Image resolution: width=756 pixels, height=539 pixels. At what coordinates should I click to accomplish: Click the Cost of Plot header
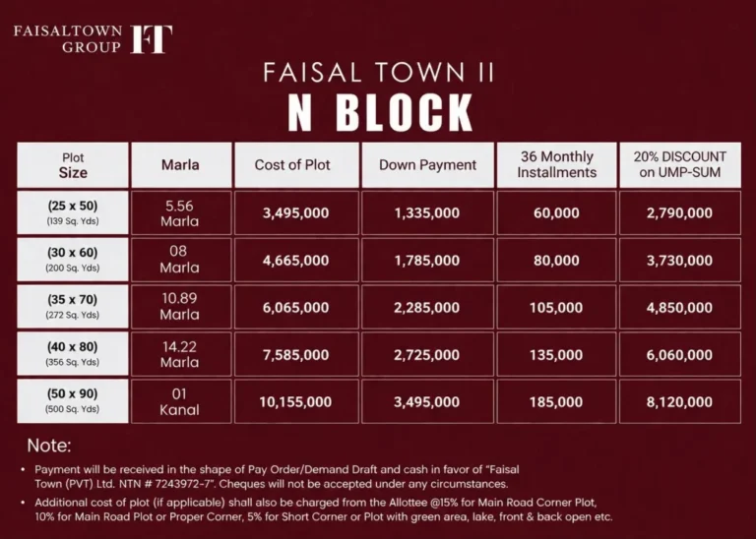(296, 165)
